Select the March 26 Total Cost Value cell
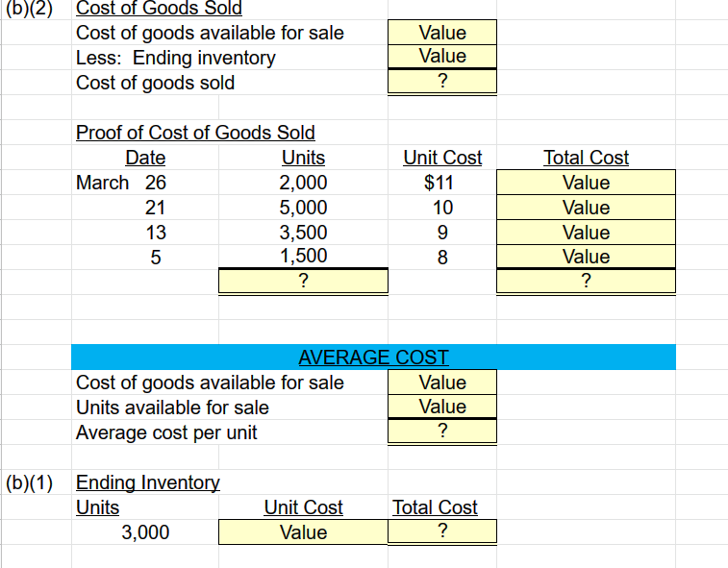 (586, 183)
